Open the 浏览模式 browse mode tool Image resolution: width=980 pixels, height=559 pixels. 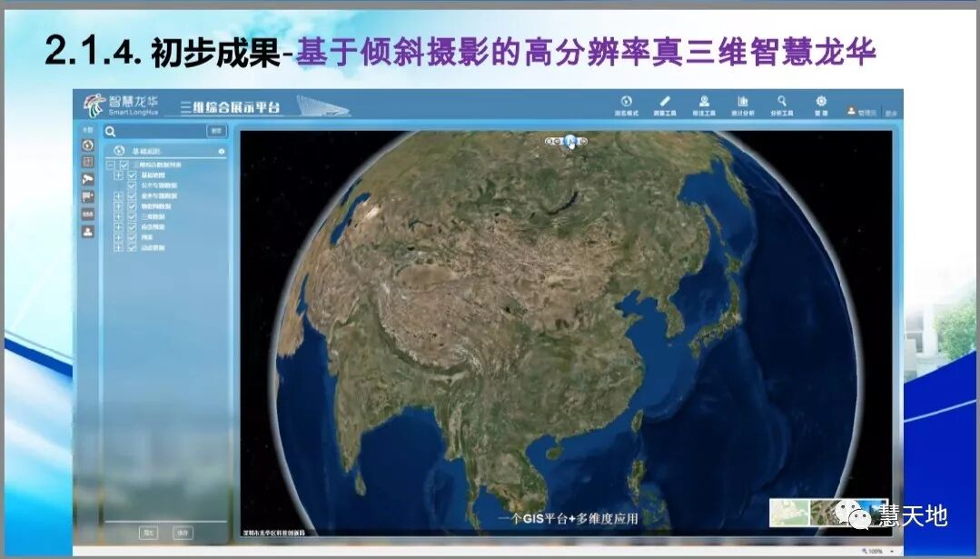coord(626,105)
